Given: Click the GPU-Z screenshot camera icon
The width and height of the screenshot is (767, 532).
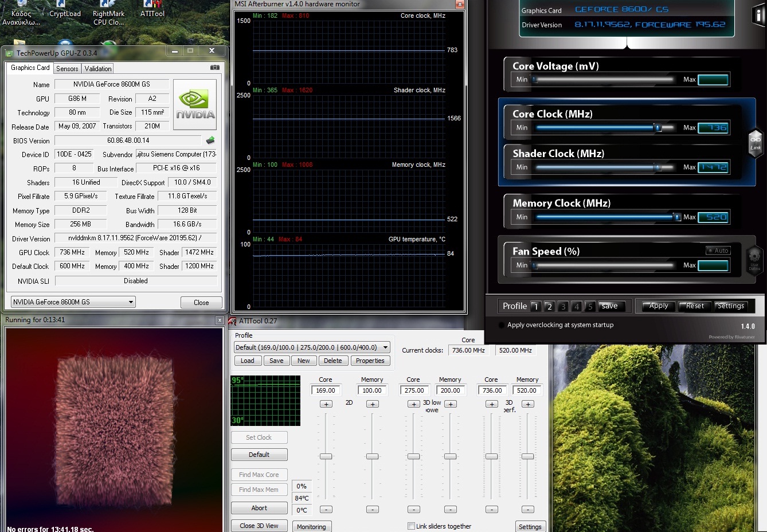Looking at the screenshot, I should pos(214,68).
